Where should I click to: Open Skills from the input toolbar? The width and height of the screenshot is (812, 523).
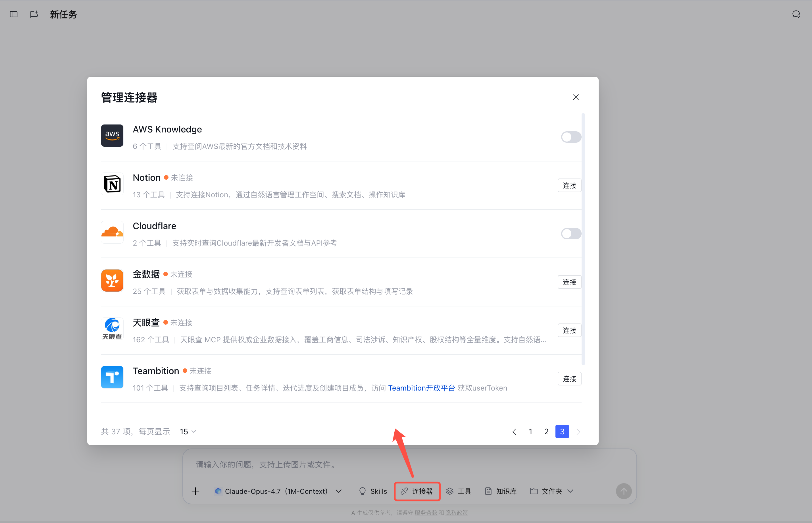coord(373,491)
